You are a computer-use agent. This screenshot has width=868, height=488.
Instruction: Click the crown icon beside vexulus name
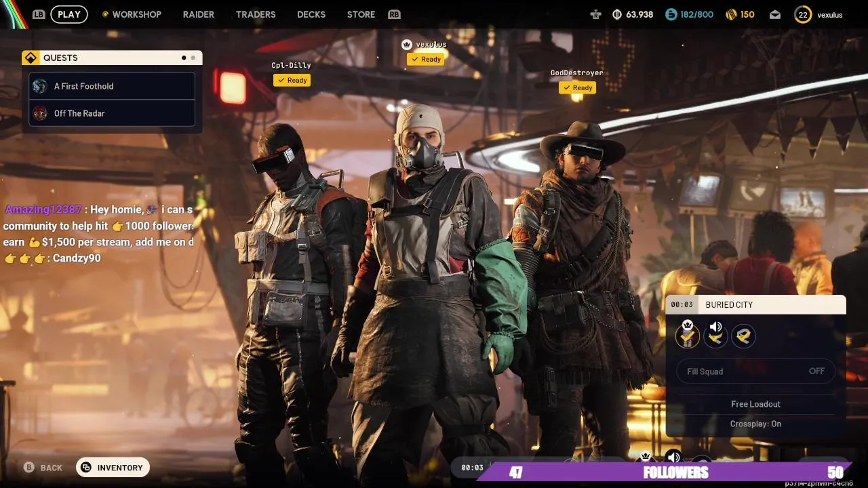[407, 44]
